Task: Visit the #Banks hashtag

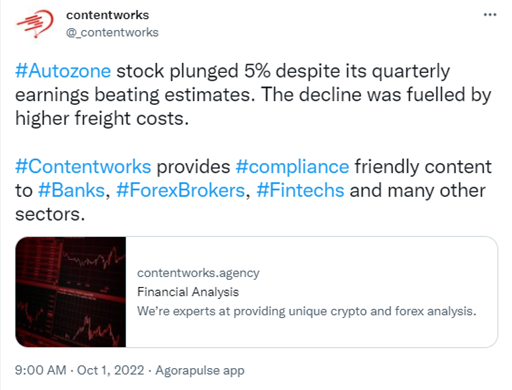Action: [x=72, y=190]
